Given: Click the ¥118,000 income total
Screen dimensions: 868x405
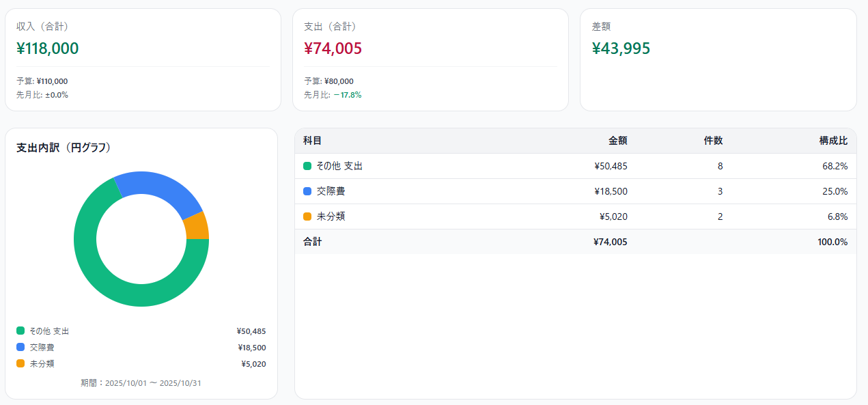Looking at the screenshot, I should click(48, 48).
